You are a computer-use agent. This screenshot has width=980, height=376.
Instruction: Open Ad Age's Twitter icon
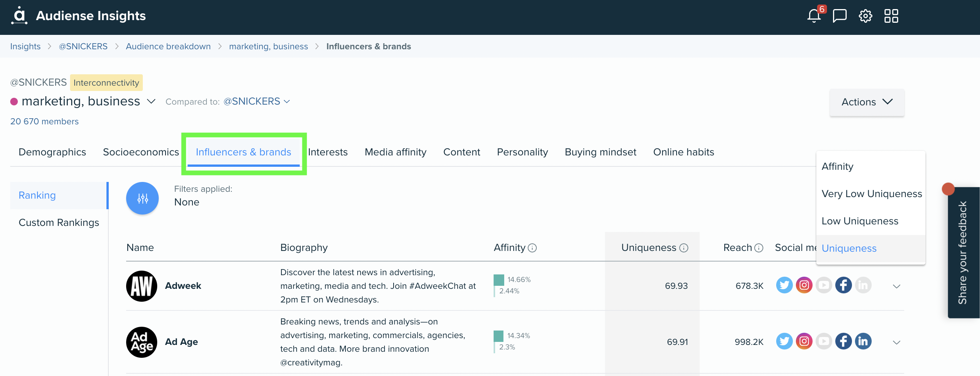pos(784,342)
